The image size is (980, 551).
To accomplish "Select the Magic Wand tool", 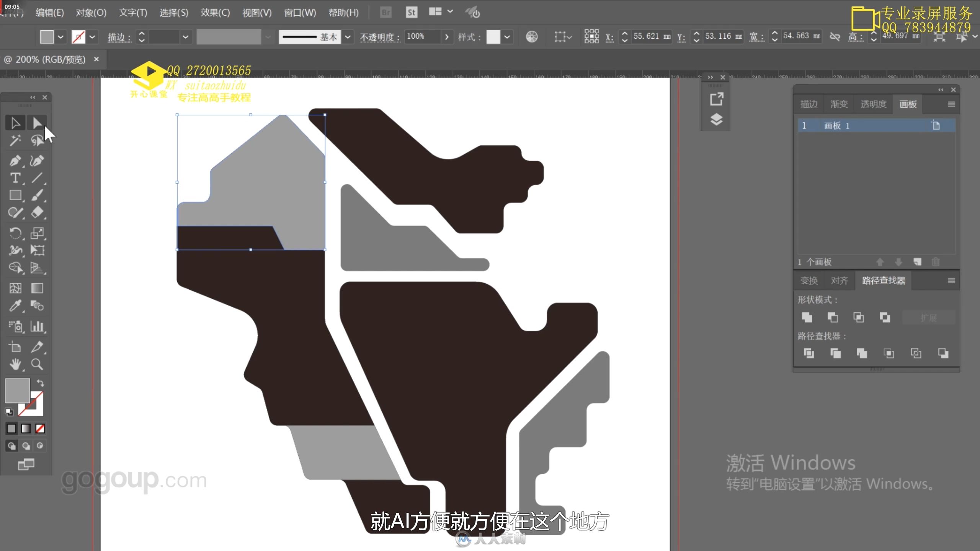I will (x=15, y=141).
